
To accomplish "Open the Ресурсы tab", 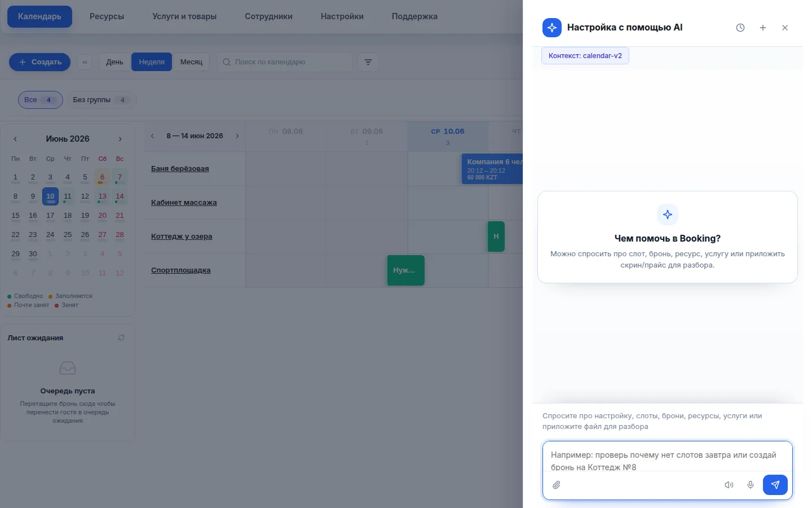I will point(107,16).
